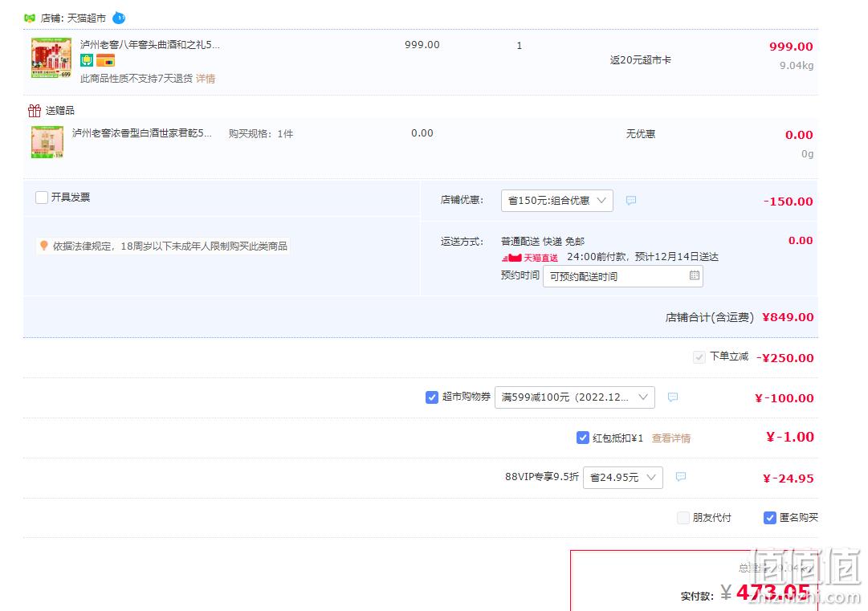Open the 泸州老窖浓香型白酒世家君乾 gift title
Image resolution: width=868 pixels, height=611 pixels.
[141, 132]
